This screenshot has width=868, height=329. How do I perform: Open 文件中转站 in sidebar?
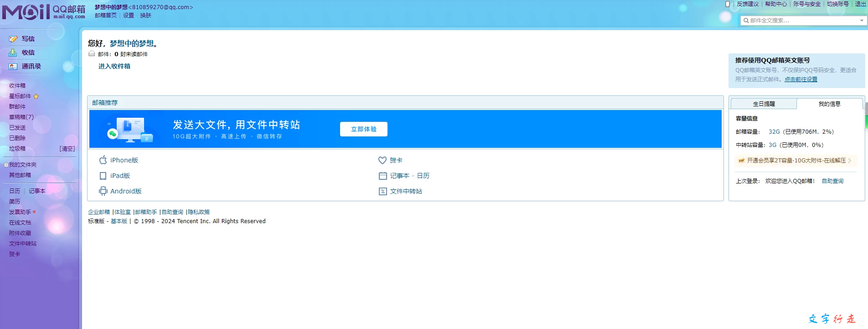point(23,244)
